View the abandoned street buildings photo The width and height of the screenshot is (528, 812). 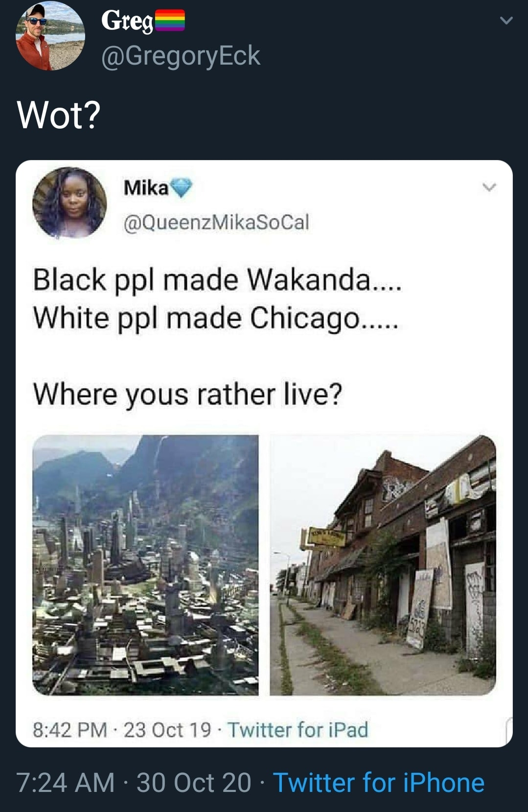point(383,565)
